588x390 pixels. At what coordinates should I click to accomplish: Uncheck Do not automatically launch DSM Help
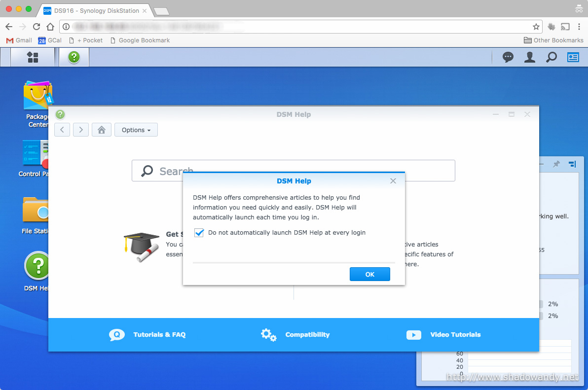tap(199, 233)
